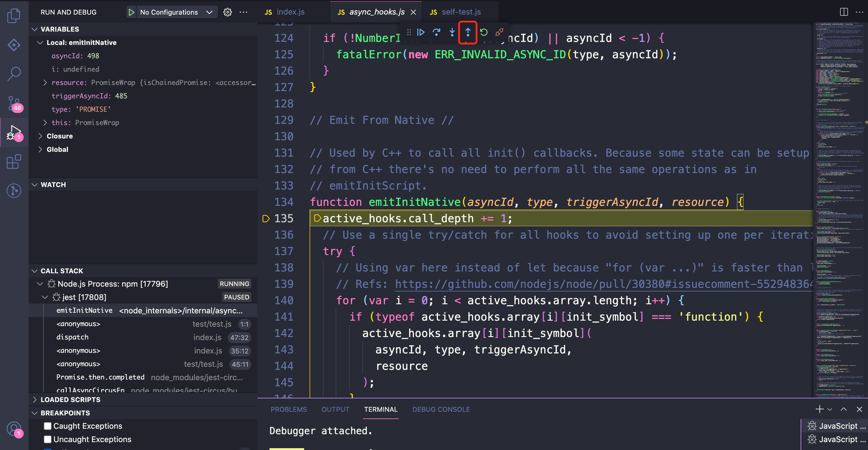The width and height of the screenshot is (868, 450).
Task: Close the async_hooks.js tab
Action: point(413,12)
